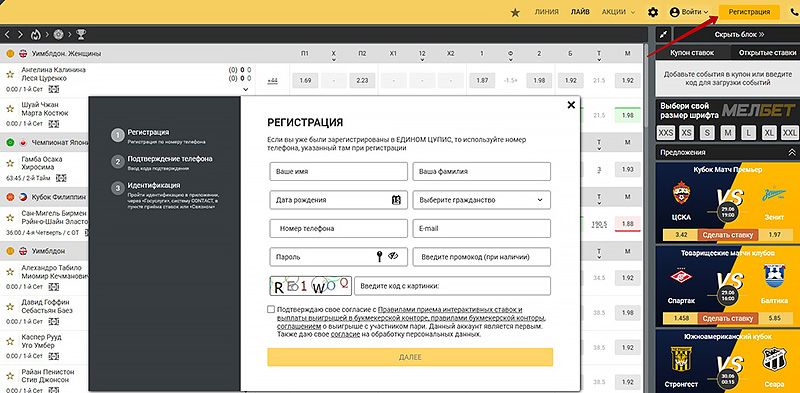The image size is (800, 393).
Task: Go back with the left arrow in breadcrumb bar
Action: 7,35
